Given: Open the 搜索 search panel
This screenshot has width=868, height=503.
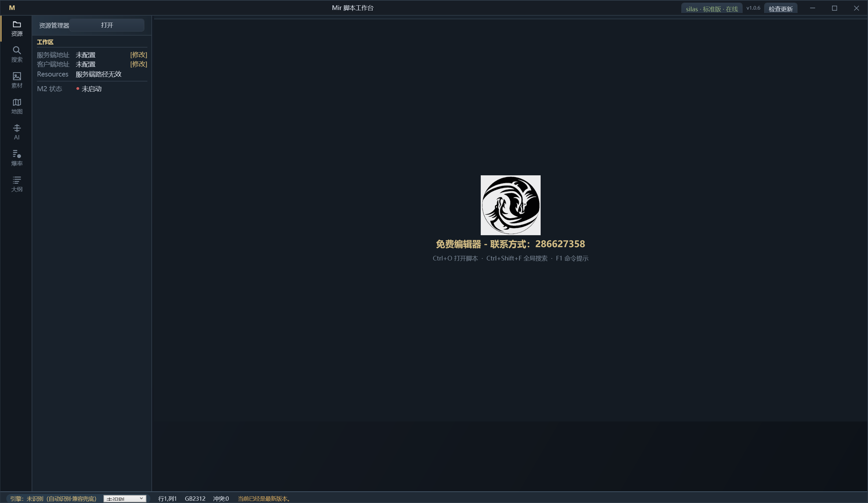Looking at the screenshot, I should pyautogui.click(x=17, y=55).
